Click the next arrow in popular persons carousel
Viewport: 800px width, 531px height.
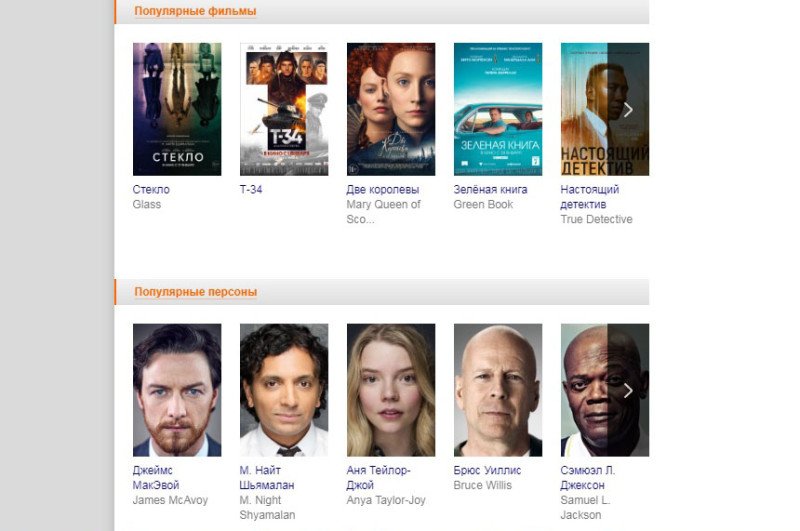point(628,390)
